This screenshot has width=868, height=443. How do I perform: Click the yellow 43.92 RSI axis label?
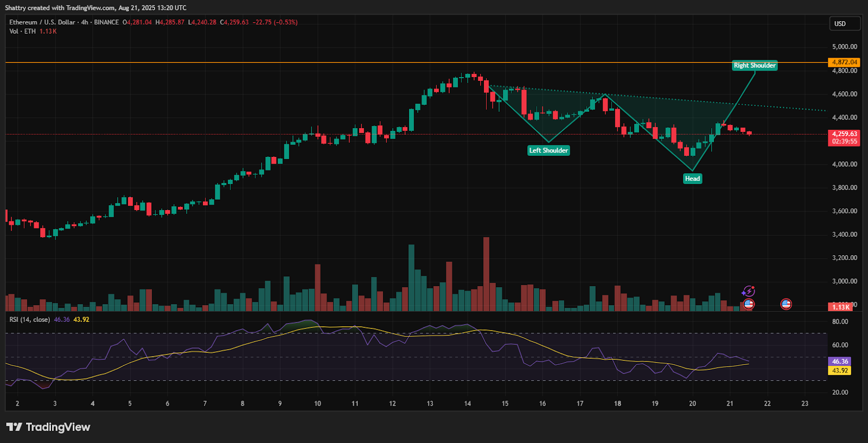pos(840,371)
